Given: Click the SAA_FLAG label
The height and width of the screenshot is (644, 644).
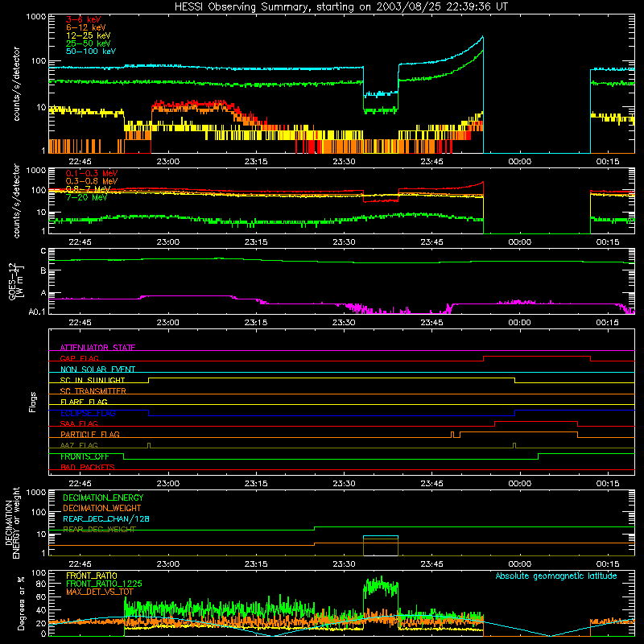Looking at the screenshot, I should click(79, 423).
